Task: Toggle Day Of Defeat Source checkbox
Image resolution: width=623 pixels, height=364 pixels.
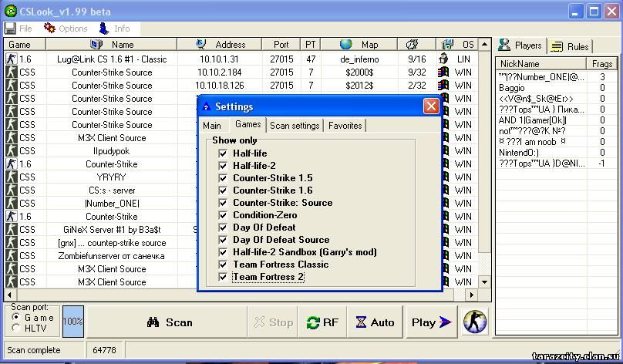Action: click(x=223, y=240)
